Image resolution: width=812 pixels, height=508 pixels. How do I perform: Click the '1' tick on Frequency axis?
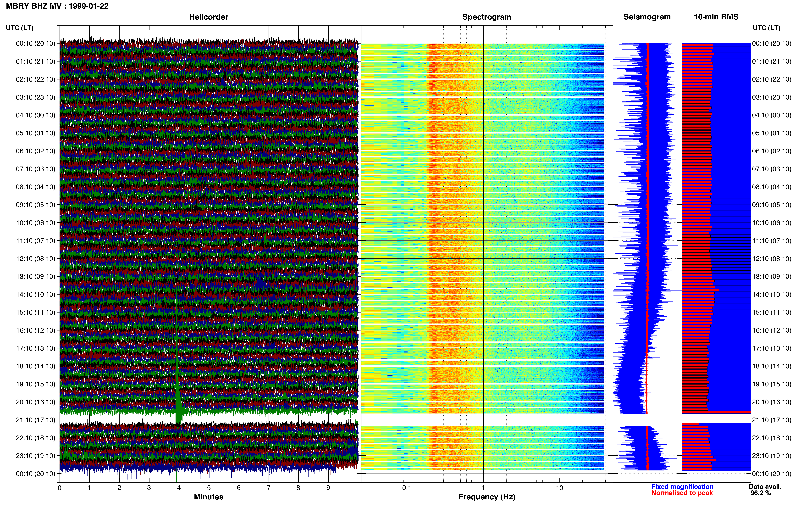click(483, 488)
